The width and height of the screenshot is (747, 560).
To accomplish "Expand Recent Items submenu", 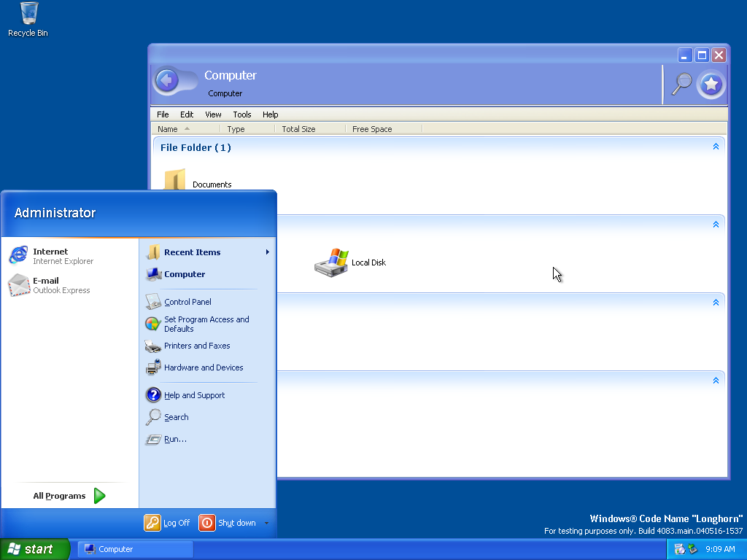I will [x=207, y=252].
